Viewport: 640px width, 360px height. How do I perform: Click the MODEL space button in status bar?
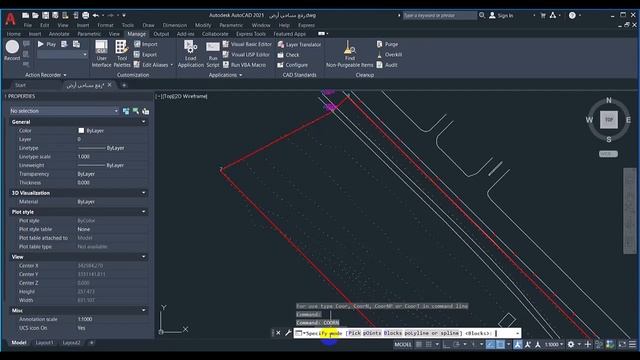[402, 344]
